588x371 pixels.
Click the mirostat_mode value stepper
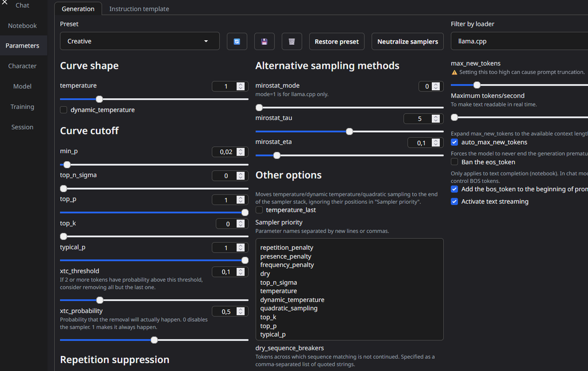435,86
